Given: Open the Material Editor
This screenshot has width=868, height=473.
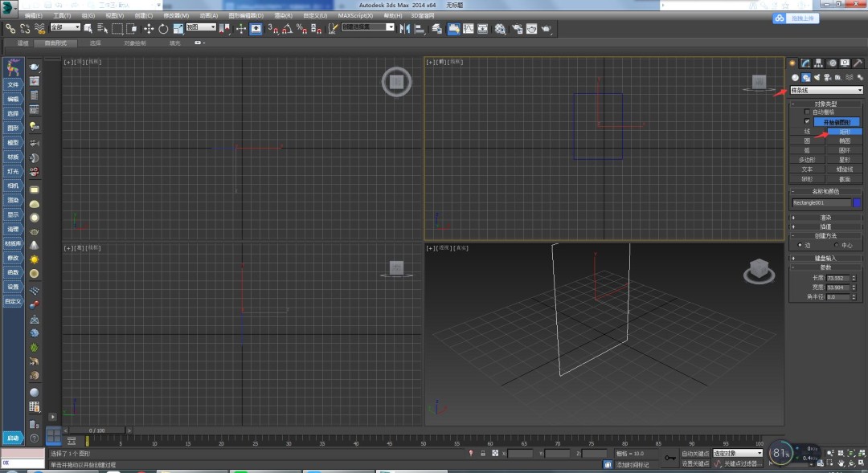Looking at the screenshot, I should 502,29.
